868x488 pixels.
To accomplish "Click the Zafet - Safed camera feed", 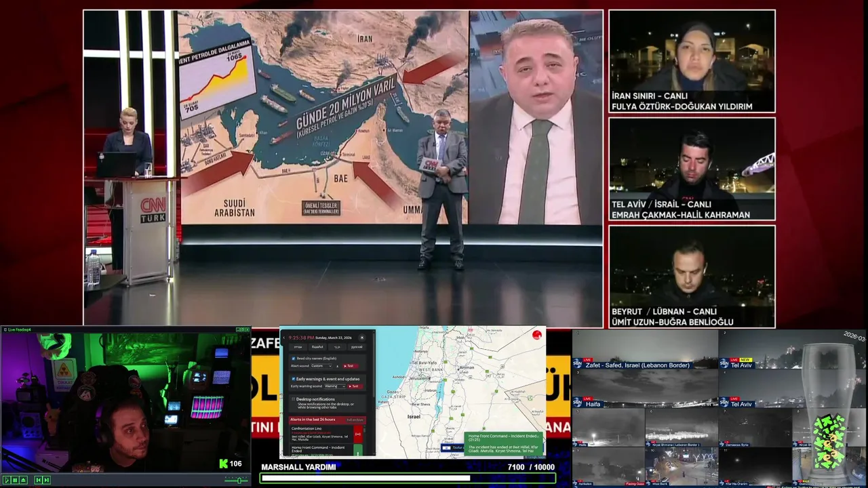I will (x=645, y=349).
